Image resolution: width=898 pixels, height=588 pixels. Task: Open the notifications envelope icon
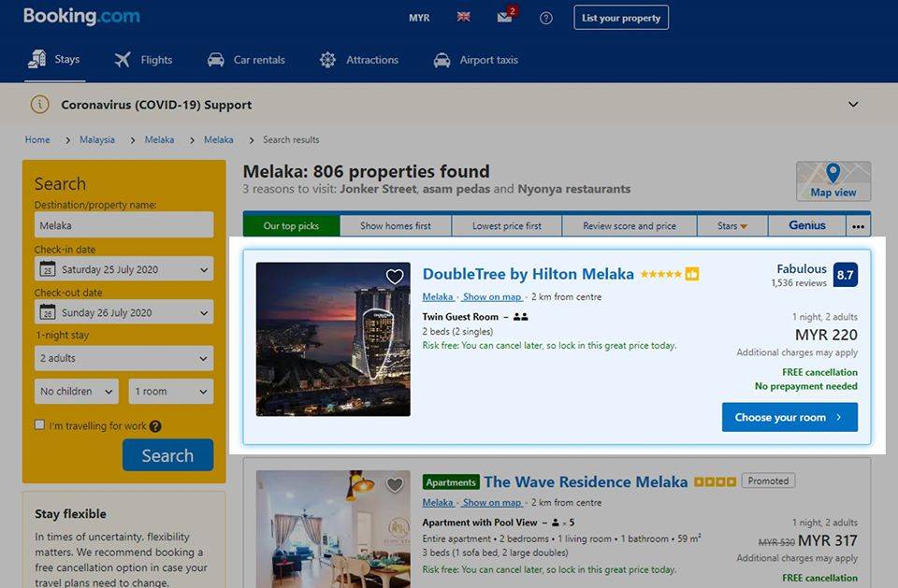coord(504,17)
